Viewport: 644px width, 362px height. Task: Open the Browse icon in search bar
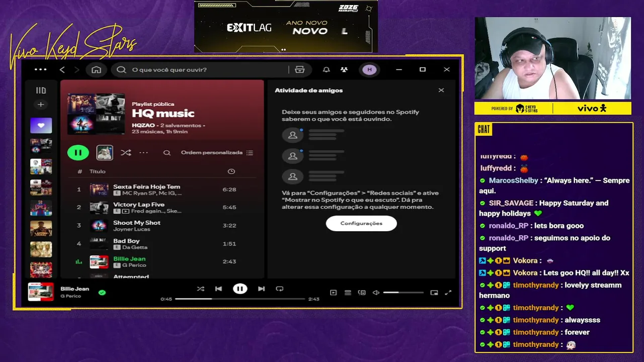pos(300,70)
